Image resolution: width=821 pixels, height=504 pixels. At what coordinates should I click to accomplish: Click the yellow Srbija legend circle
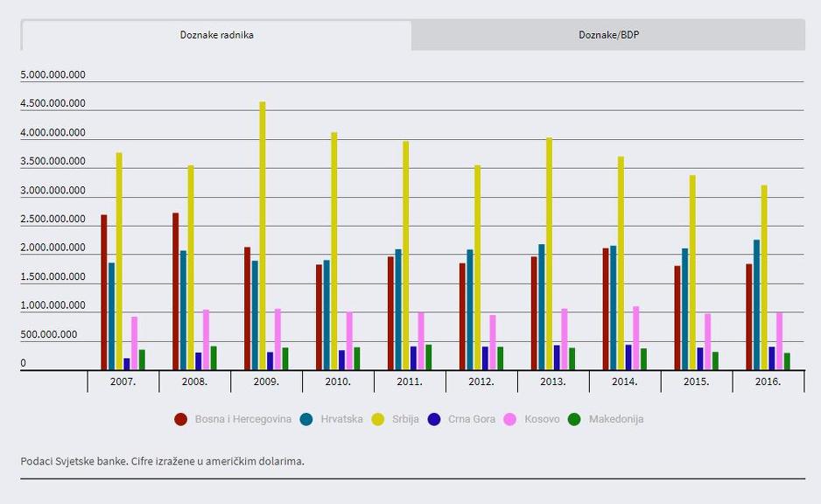[378, 419]
